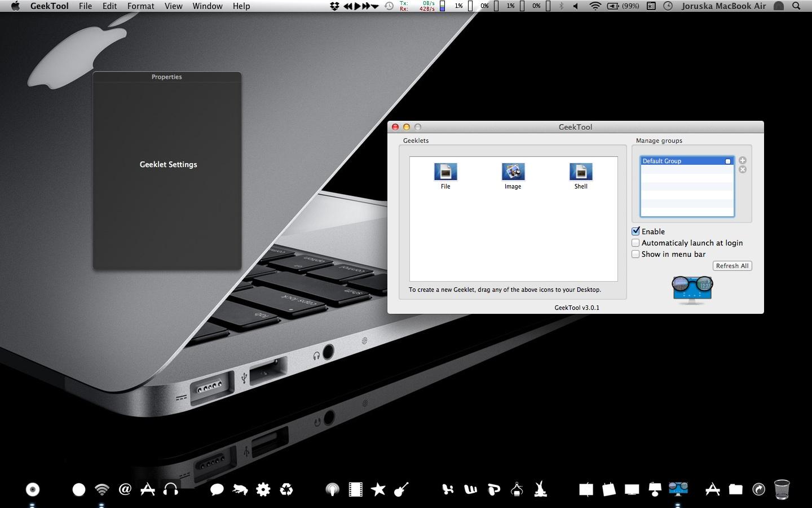
Task: Open the Help menu
Action: point(241,6)
